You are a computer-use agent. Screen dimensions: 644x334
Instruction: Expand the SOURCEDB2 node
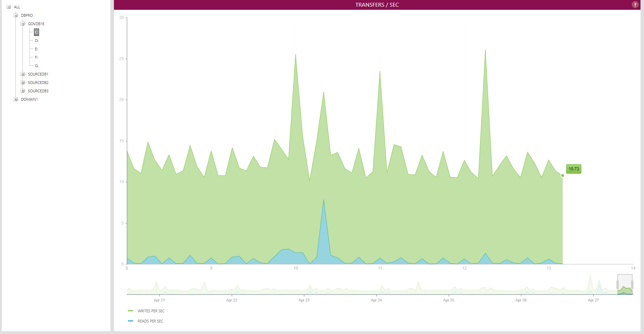click(23, 83)
